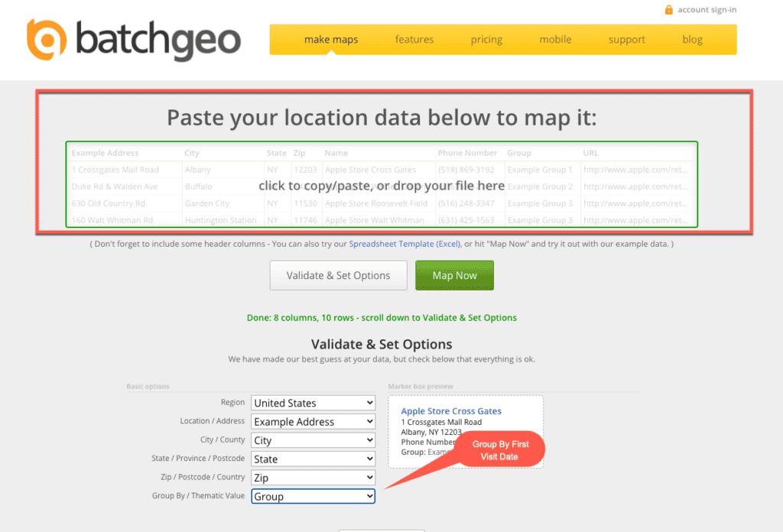The width and height of the screenshot is (783, 532).
Task: Click the Validate & Set Options button
Action: coord(338,275)
